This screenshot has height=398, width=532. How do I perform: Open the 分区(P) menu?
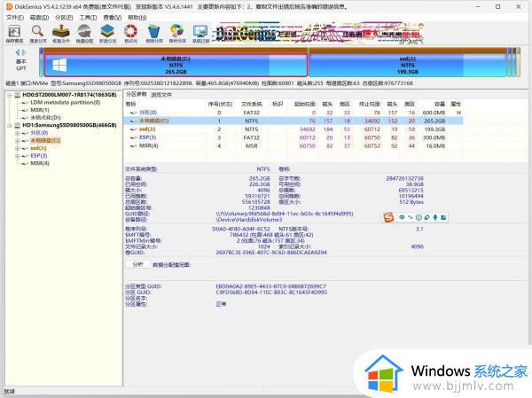tap(64, 18)
